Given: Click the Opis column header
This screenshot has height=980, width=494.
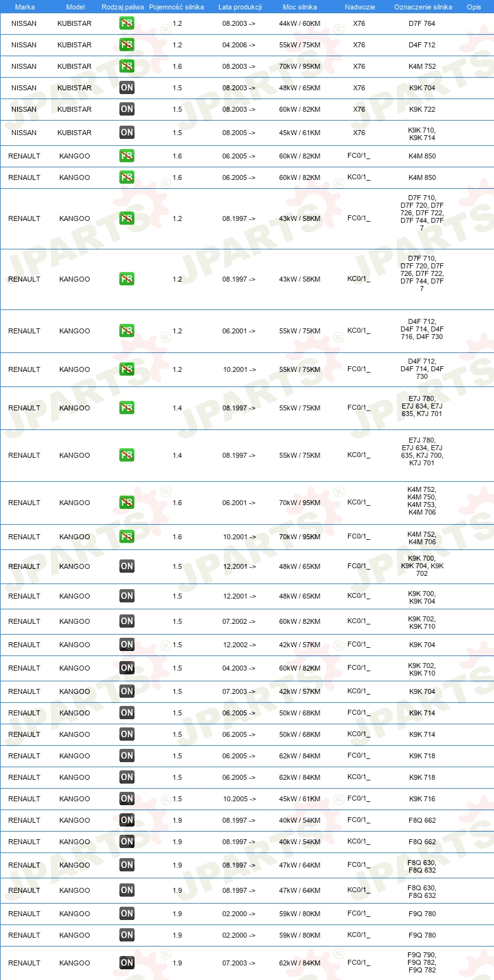Looking at the screenshot, I should pos(474,7).
